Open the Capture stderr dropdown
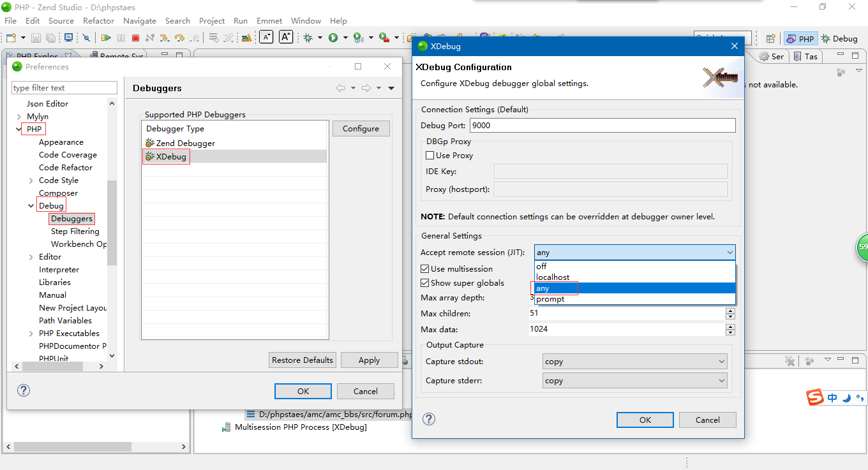The width and height of the screenshot is (868, 470). click(634, 380)
